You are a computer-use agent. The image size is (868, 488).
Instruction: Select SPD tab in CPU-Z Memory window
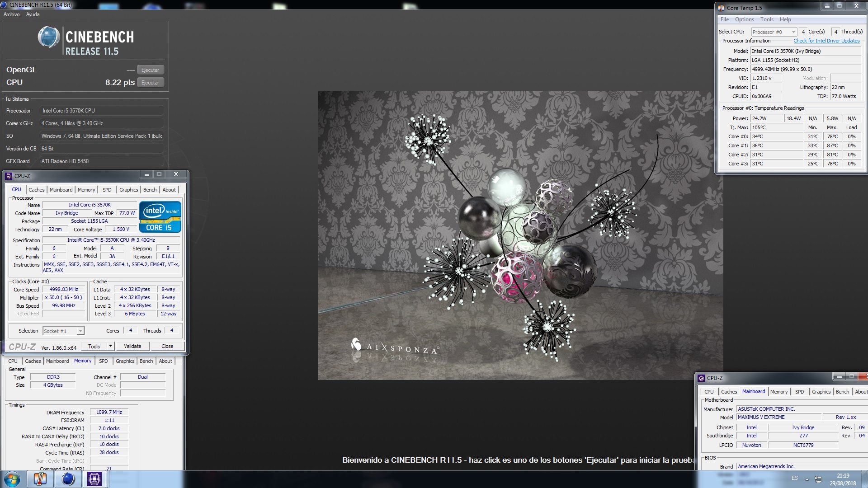[104, 361]
